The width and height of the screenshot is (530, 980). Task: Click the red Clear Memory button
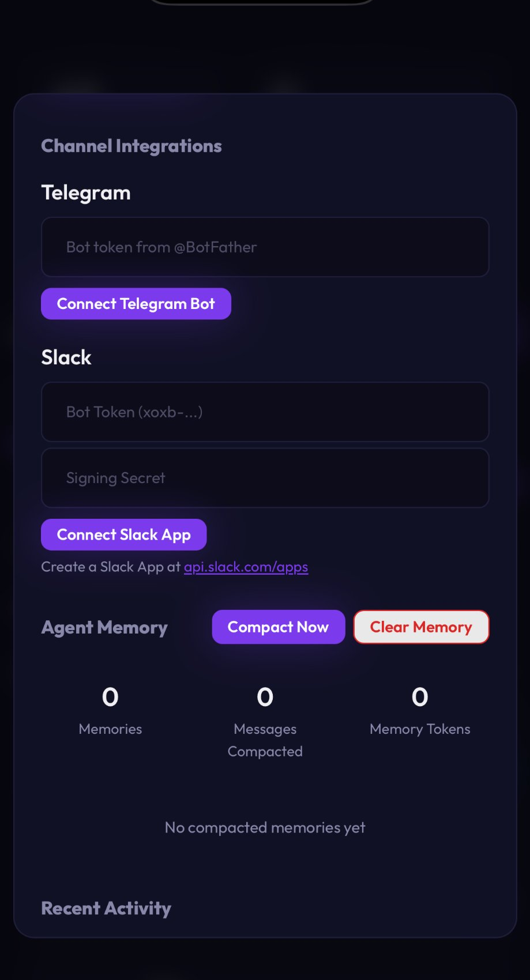click(421, 627)
